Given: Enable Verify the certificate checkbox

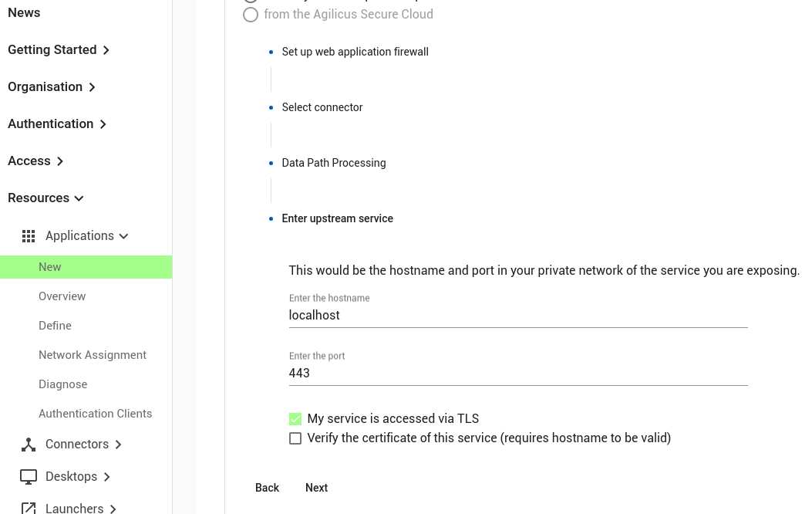Looking at the screenshot, I should (x=295, y=438).
